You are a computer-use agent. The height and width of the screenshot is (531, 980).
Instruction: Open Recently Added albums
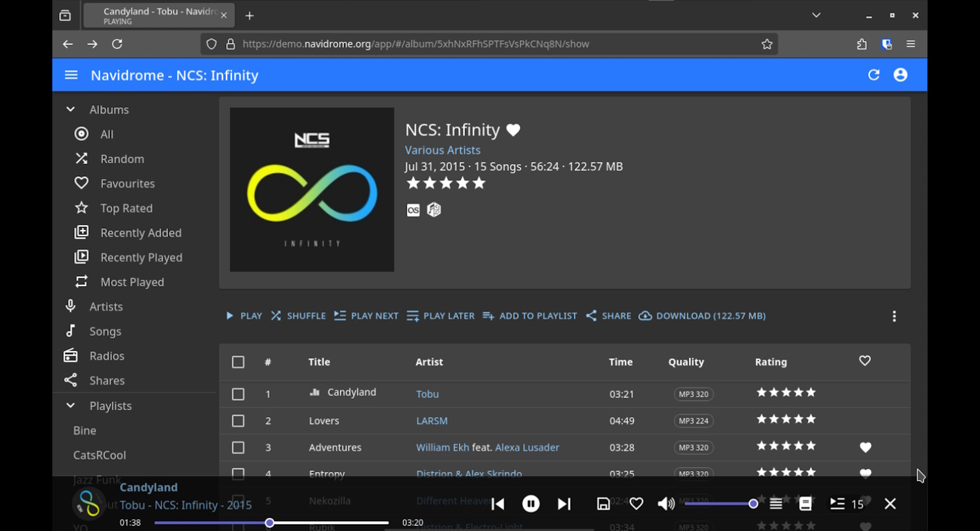(x=140, y=233)
